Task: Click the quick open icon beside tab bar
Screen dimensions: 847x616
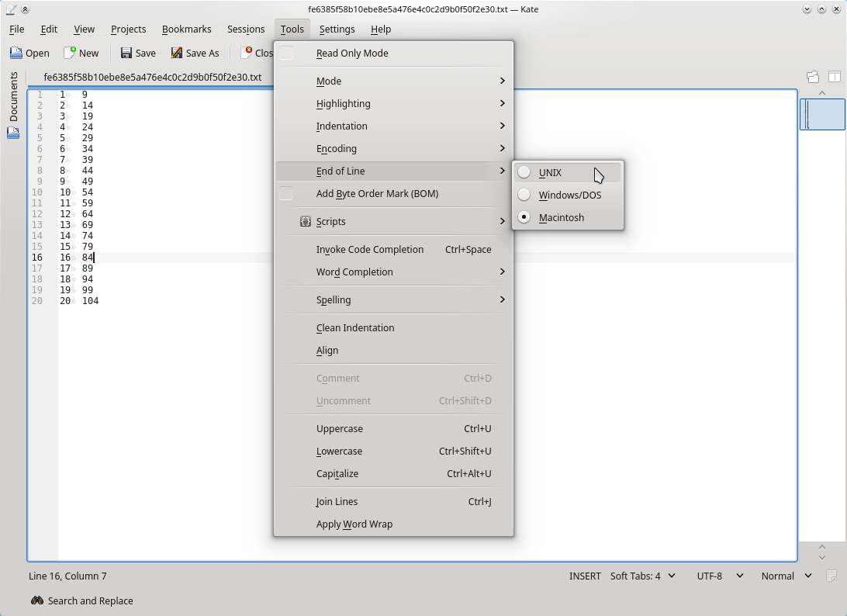Action: [813, 77]
